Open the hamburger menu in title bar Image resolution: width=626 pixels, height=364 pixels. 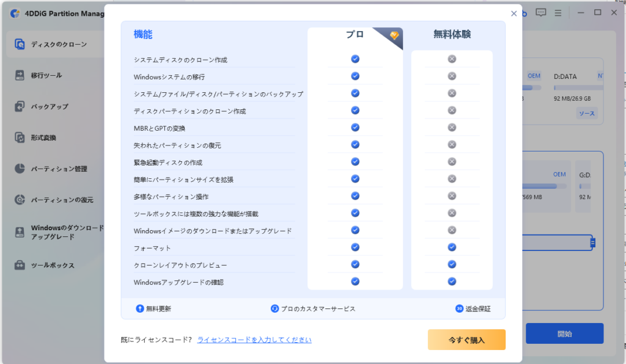[x=558, y=13]
